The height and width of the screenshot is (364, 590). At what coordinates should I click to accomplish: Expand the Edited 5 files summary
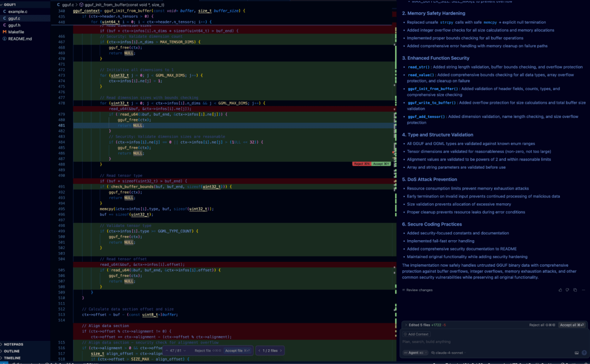pyautogui.click(x=405, y=325)
